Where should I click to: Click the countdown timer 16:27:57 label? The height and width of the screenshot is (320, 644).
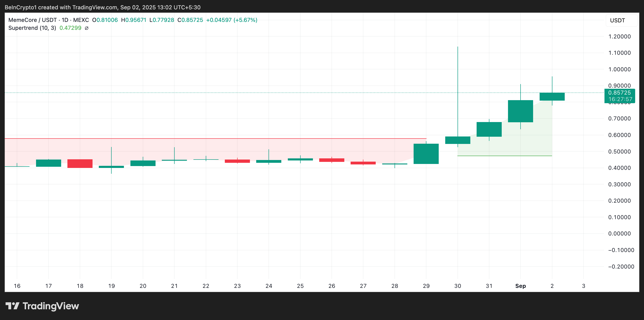coord(620,99)
